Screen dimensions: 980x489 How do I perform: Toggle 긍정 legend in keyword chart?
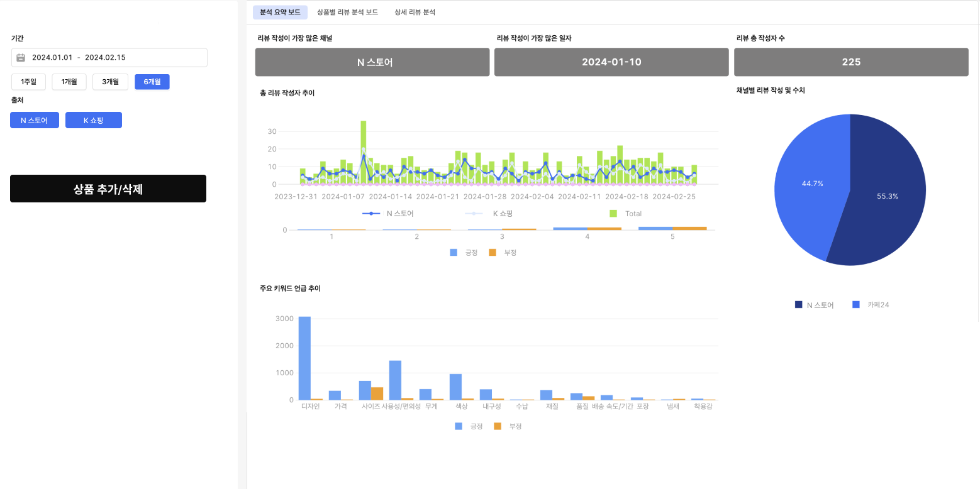(459, 426)
